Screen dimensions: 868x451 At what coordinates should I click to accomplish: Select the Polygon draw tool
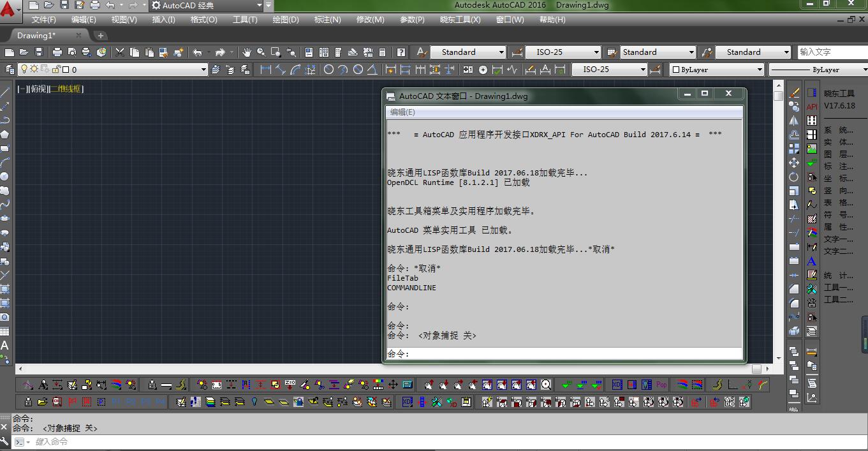coord(4,134)
